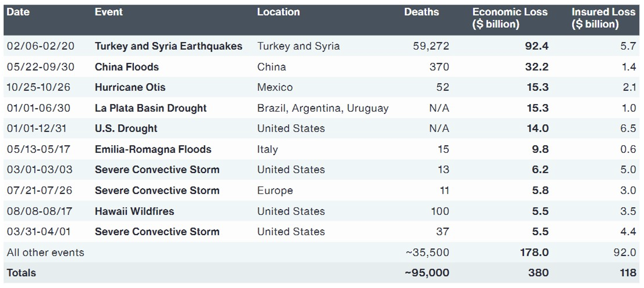Click the Totals row label
This screenshot has width=644, height=288.
tap(21, 273)
